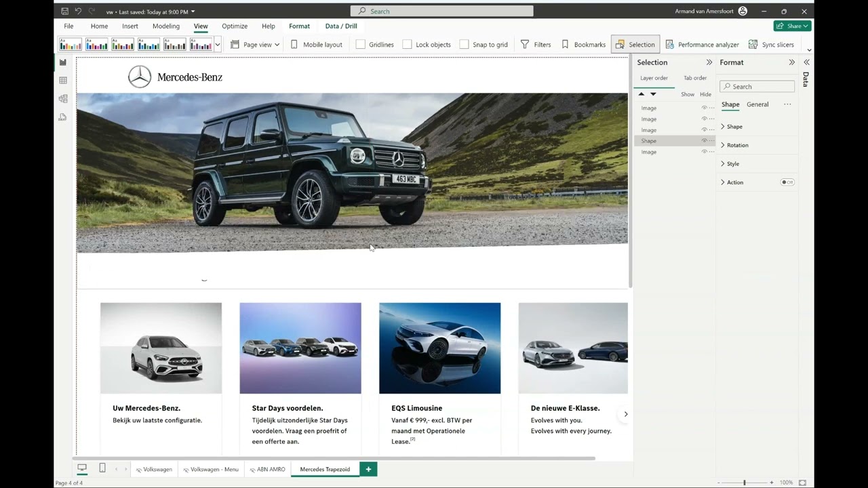The width and height of the screenshot is (868, 488).
Task: Open the Sync slicers pane
Action: pos(771,45)
